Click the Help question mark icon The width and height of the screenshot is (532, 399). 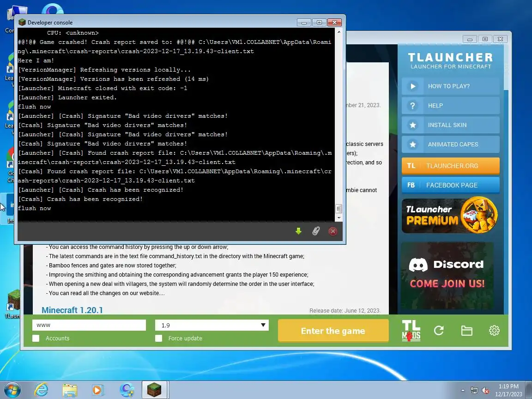tap(412, 105)
